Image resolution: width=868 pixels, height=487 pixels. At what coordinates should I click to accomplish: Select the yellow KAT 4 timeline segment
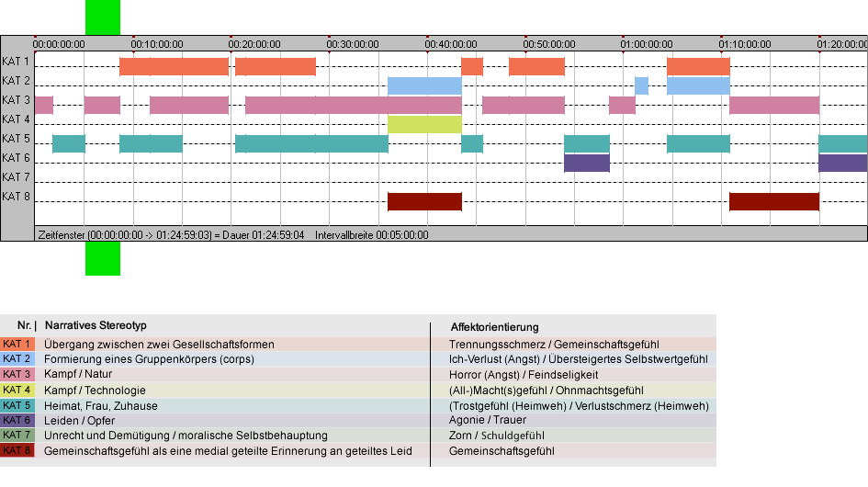[424, 124]
